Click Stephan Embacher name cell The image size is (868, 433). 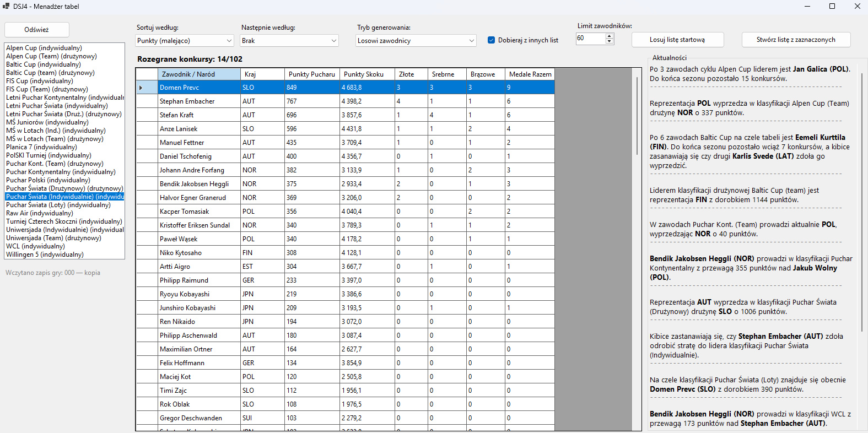pos(199,101)
